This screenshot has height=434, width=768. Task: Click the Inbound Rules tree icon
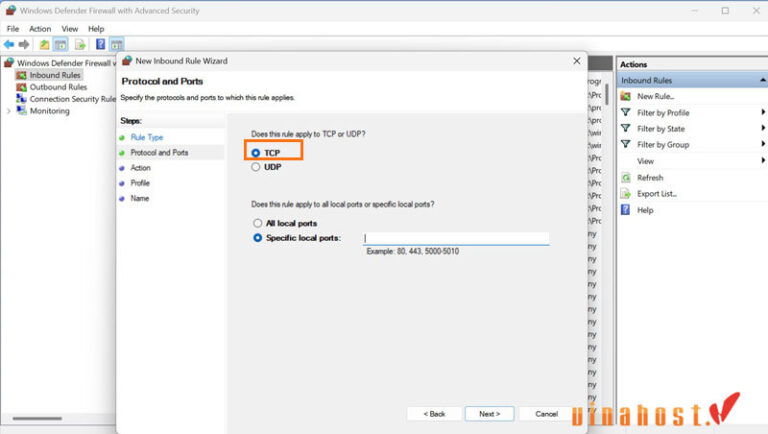21,75
